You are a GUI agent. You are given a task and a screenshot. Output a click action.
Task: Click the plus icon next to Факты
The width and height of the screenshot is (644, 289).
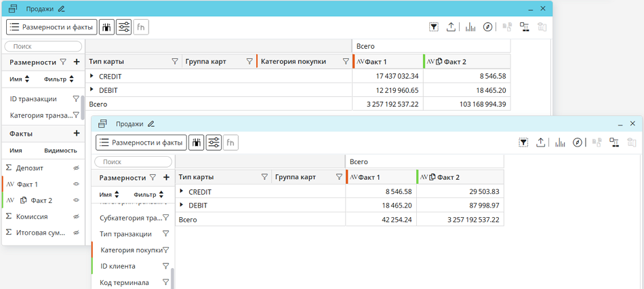point(77,134)
